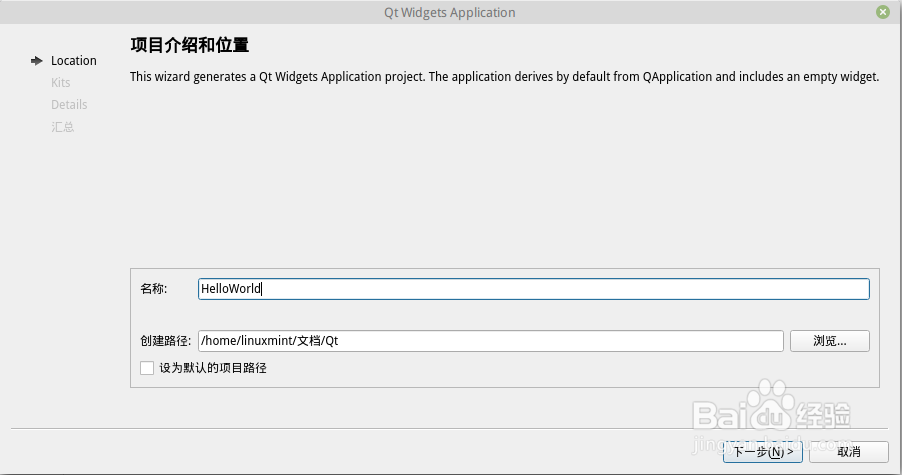Click the 创建路径: label
This screenshot has width=902, height=475.
[x=166, y=340]
